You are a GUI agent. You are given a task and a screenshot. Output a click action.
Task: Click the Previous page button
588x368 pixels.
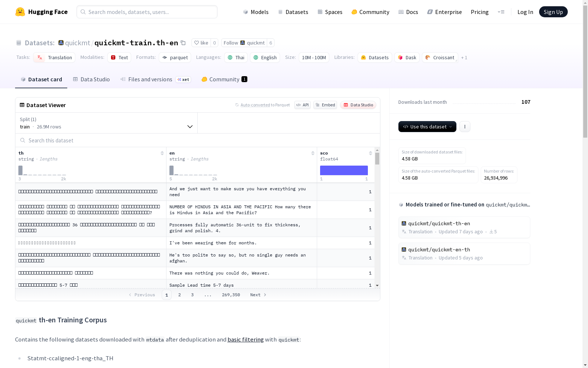142,295
